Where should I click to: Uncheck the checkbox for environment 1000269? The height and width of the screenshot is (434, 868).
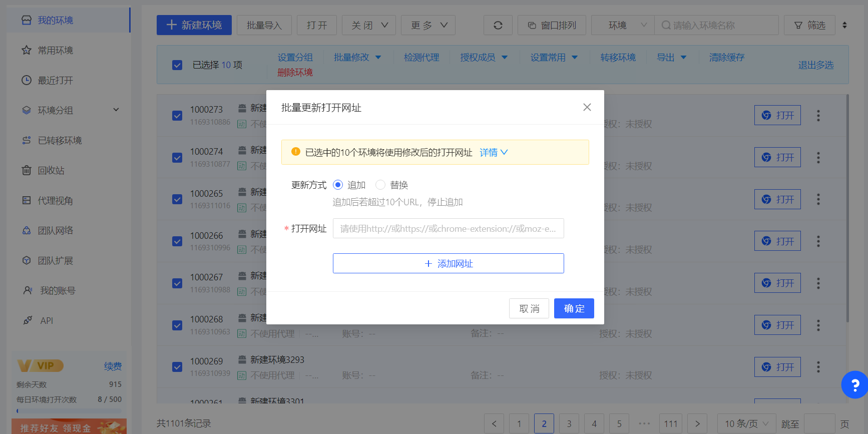(177, 367)
